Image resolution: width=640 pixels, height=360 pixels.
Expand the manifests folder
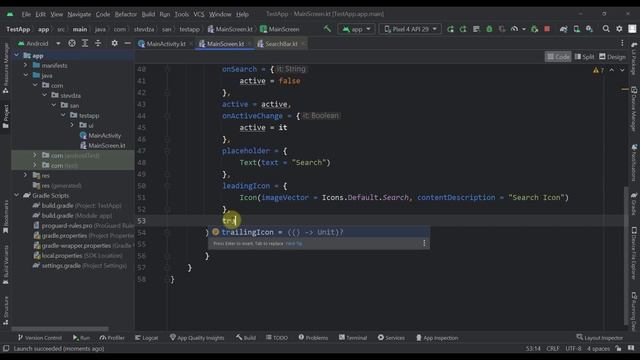tap(25, 65)
